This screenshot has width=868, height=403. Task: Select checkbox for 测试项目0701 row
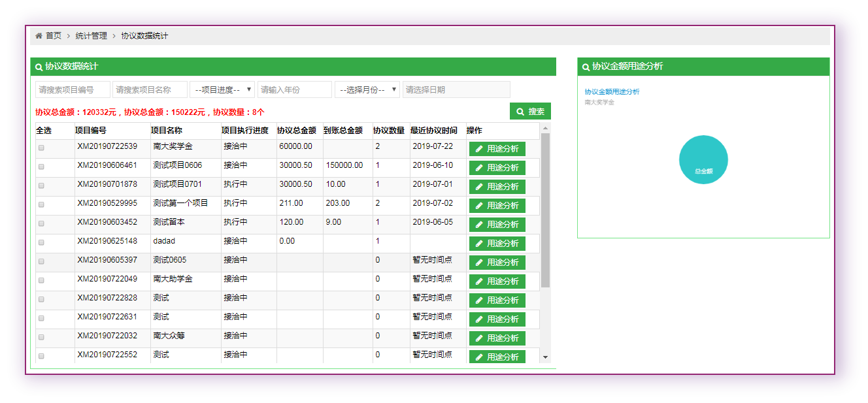point(41,186)
